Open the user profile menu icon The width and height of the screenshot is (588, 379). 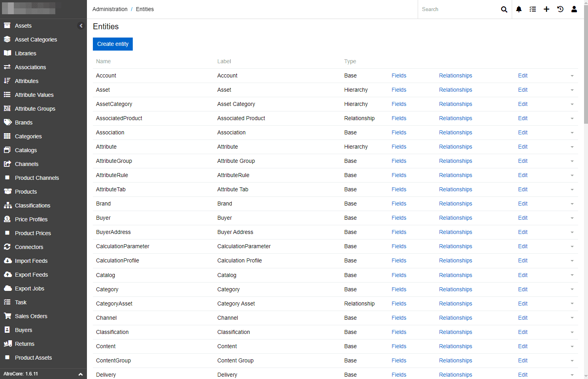pos(574,9)
